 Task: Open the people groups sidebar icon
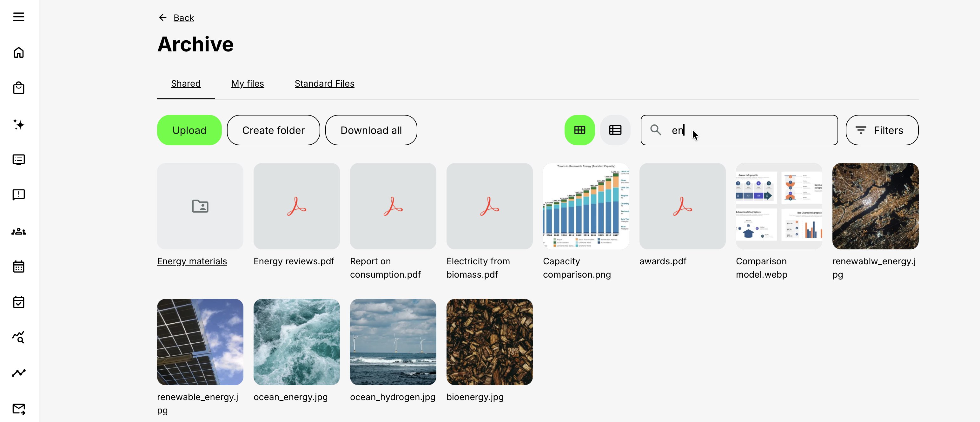click(x=19, y=231)
